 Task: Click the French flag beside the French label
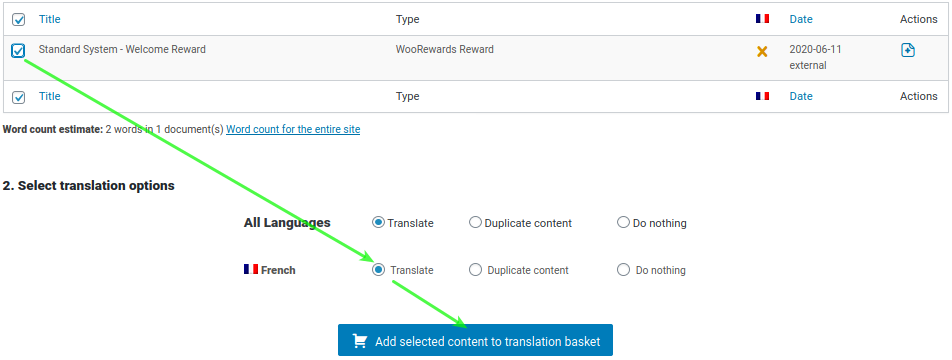[x=251, y=270]
